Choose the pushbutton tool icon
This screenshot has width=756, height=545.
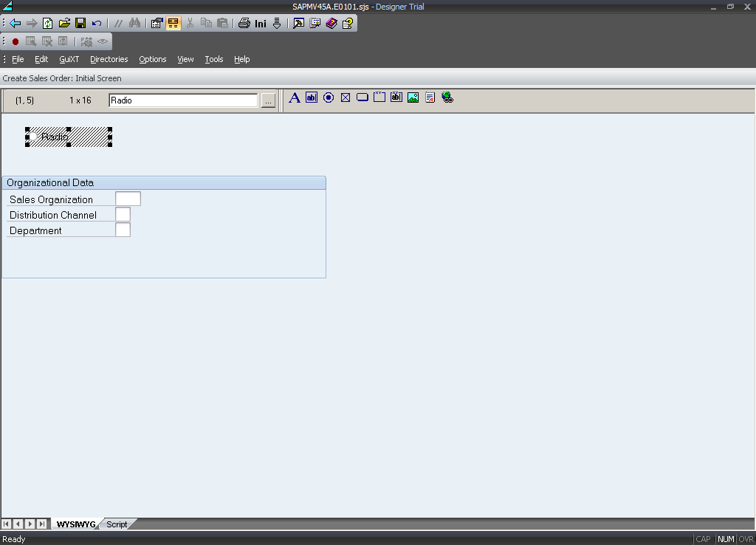[362, 97]
